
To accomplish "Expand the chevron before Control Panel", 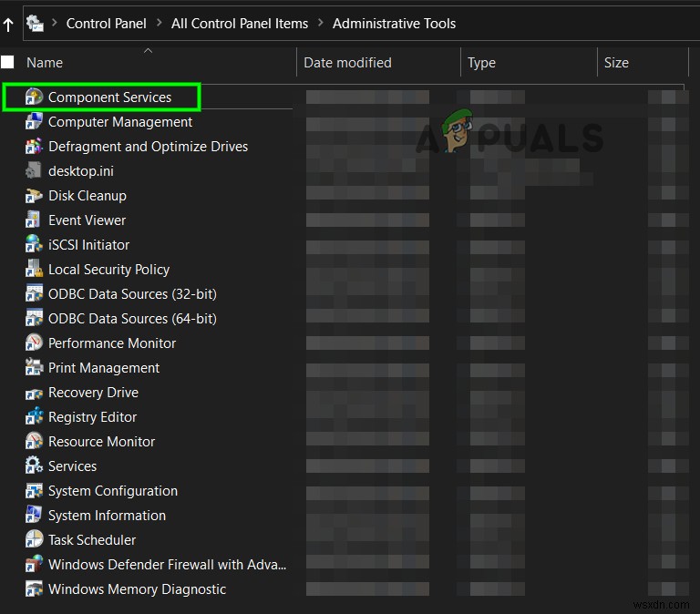I will click(55, 22).
